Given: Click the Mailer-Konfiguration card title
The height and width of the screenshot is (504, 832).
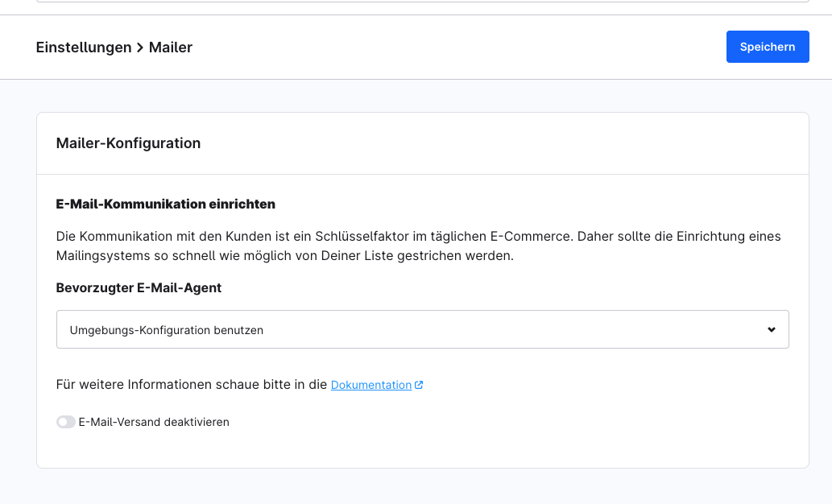Looking at the screenshot, I should [x=128, y=143].
